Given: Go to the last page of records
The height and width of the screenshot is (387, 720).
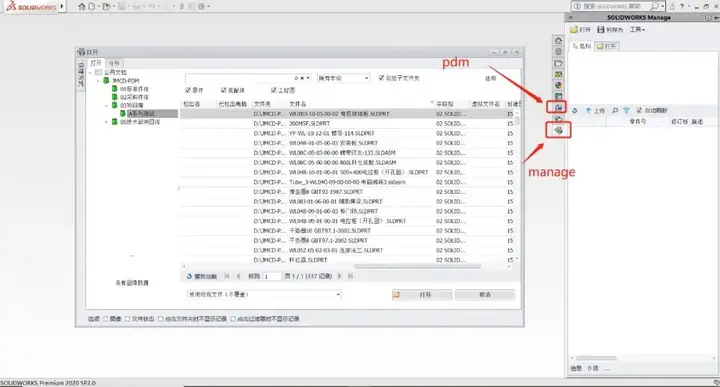Looking at the screenshot, I should (x=351, y=276).
